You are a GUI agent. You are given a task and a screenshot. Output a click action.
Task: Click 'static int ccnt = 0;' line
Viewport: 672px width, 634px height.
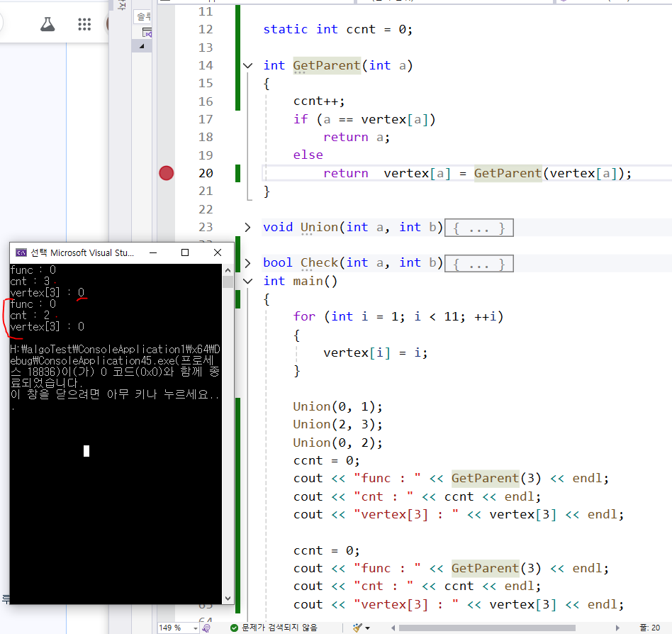pyautogui.click(x=337, y=30)
